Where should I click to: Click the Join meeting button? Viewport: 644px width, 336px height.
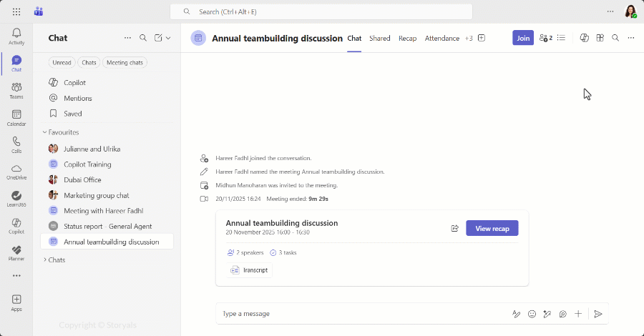point(523,38)
